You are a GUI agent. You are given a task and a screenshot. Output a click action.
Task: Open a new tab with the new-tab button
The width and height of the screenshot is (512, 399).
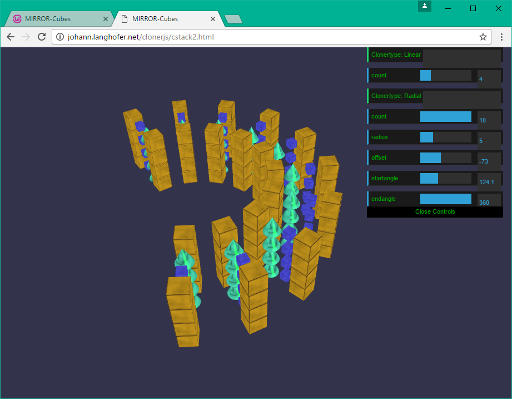point(233,19)
